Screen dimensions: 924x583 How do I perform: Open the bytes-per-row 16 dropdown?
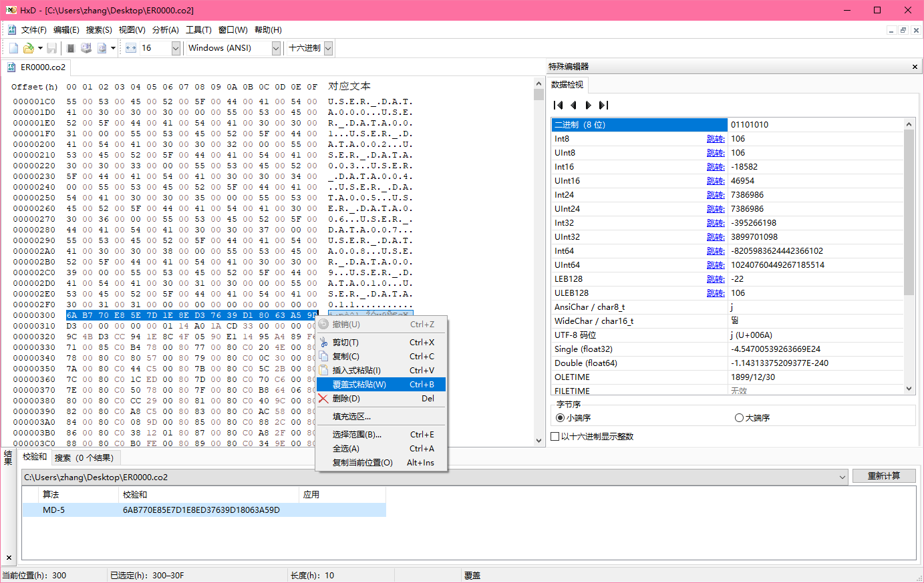(176, 48)
